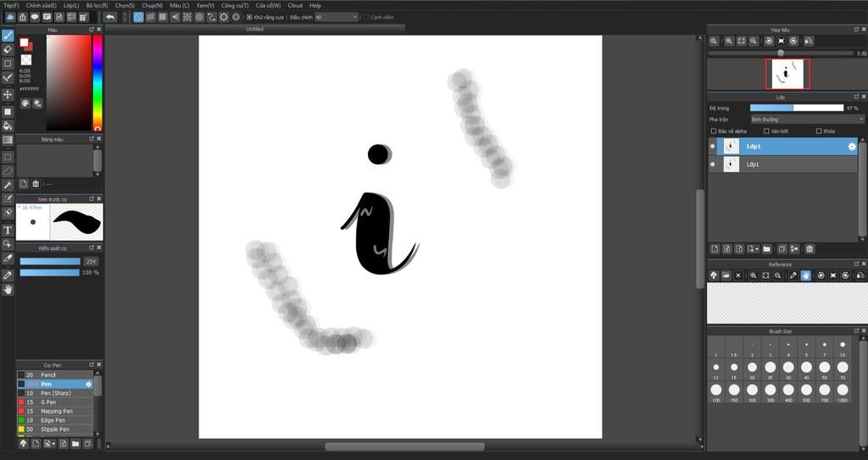
Task: Click the hue rainbow strip
Action: click(97, 82)
